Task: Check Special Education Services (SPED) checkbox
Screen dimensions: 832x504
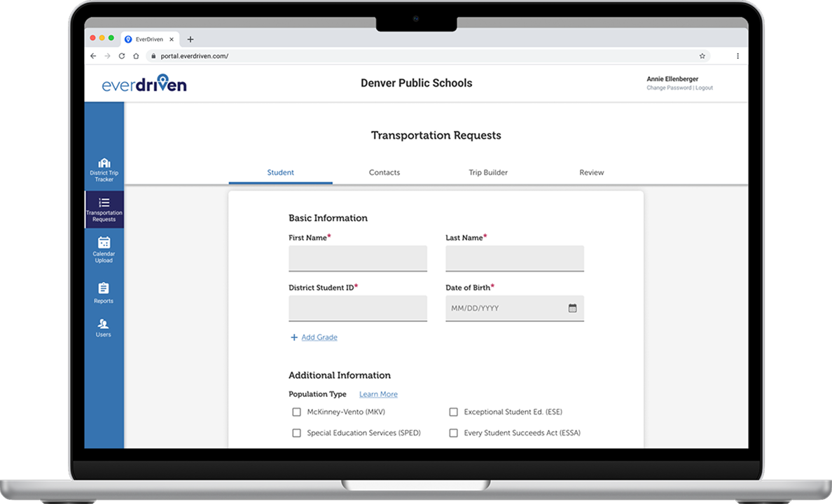Action: click(297, 433)
